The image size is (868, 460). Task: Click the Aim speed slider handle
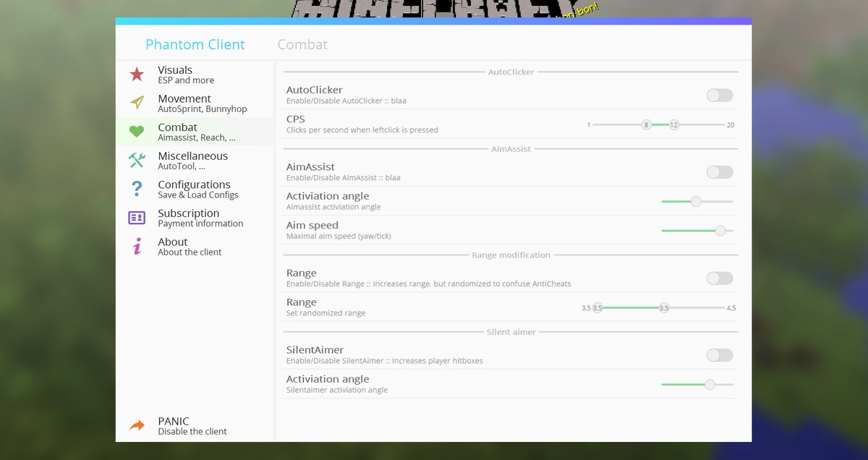pyautogui.click(x=720, y=231)
